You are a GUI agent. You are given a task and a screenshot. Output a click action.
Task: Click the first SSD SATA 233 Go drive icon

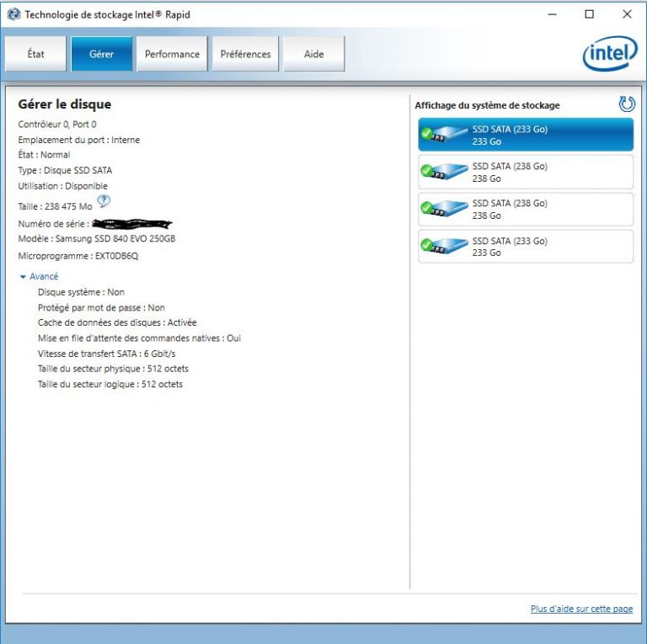point(444,135)
